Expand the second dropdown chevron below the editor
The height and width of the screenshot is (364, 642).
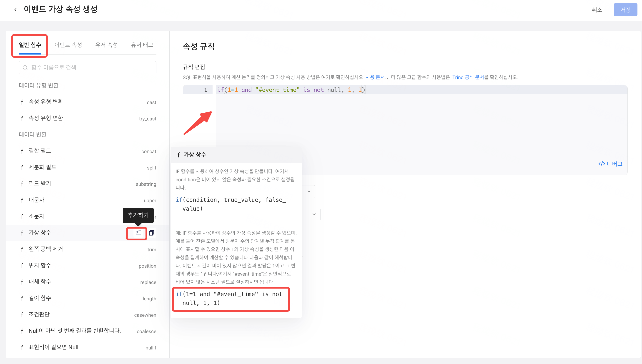(x=314, y=214)
